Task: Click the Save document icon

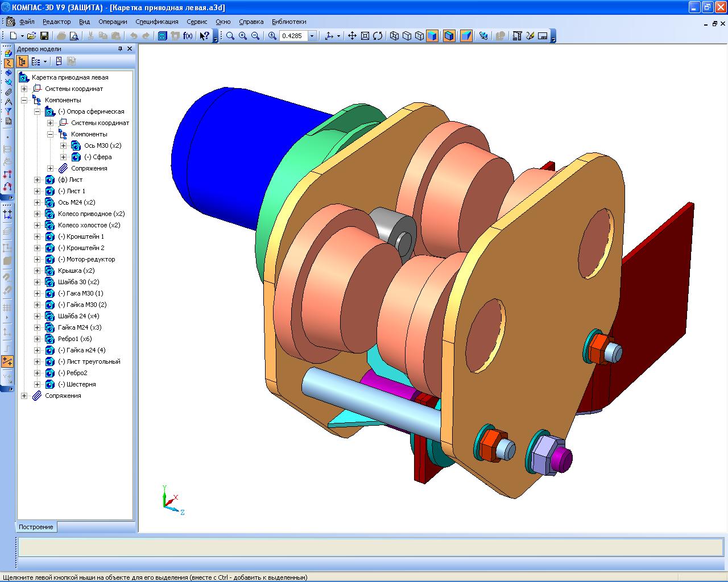Action: [x=44, y=36]
